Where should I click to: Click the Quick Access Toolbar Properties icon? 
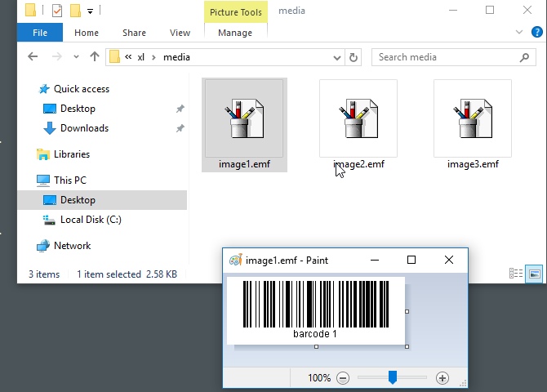[57, 11]
